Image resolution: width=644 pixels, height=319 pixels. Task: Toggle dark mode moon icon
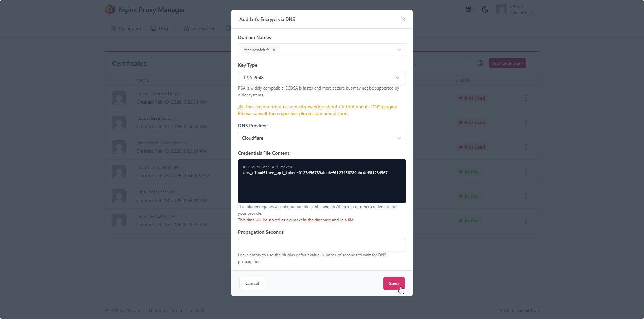pos(485,9)
